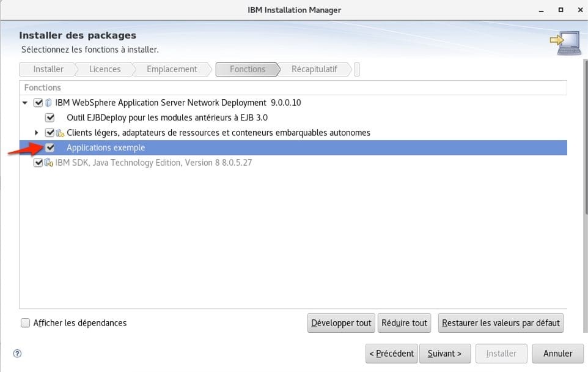This screenshot has height=372, width=588.
Task: Click the Annuler button
Action: [557, 353]
